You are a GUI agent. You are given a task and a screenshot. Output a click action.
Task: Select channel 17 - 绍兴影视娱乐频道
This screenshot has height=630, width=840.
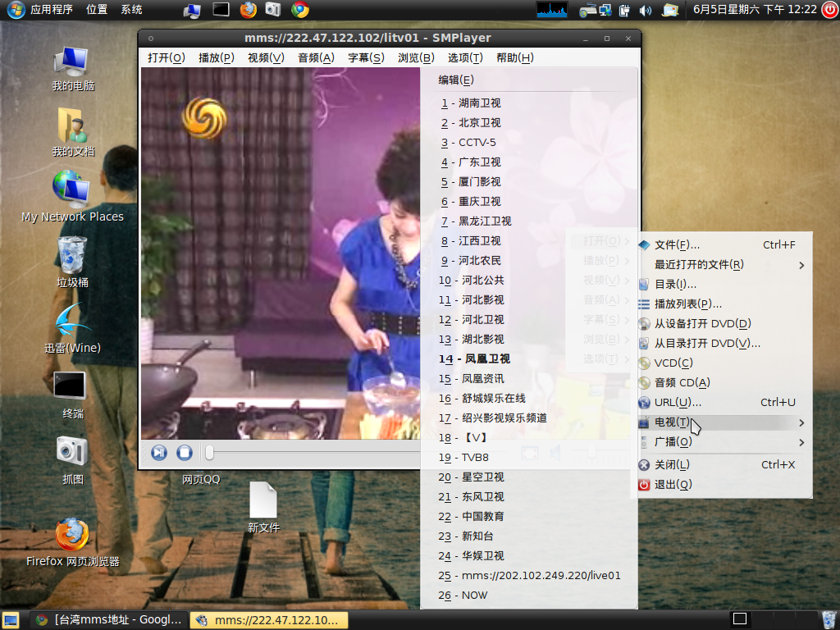tap(529, 418)
